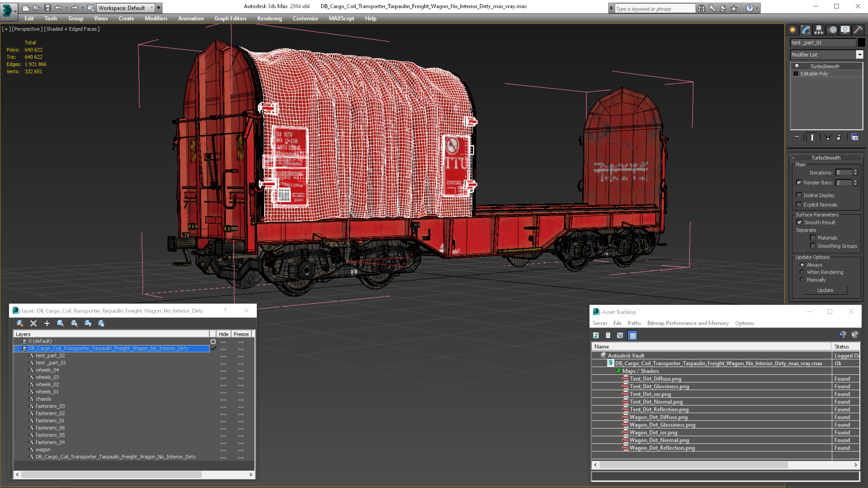
Task: Click the object color swatch
Action: tap(861, 42)
